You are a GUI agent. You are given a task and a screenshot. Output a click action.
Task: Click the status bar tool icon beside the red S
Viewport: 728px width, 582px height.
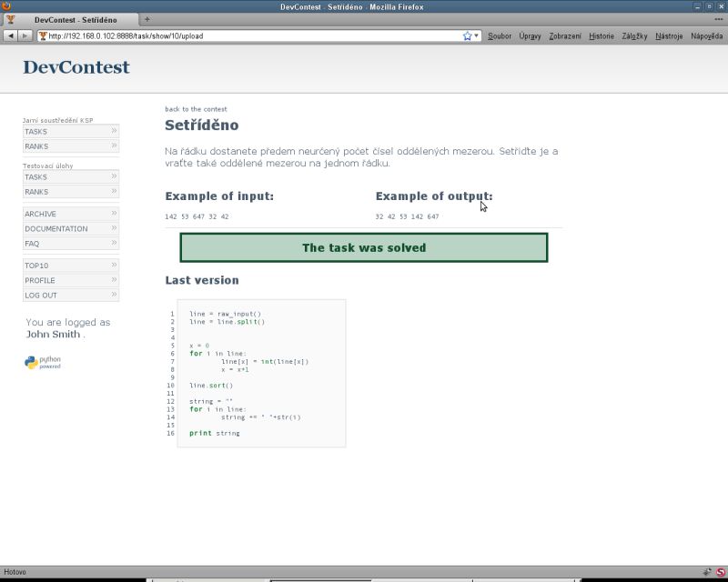click(x=707, y=572)
